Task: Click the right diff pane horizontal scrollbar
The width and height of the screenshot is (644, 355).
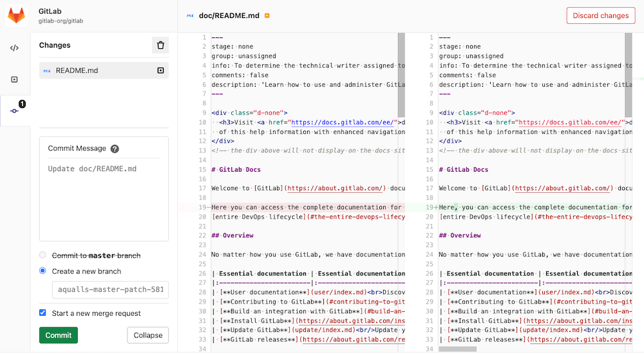Action: 457,349
